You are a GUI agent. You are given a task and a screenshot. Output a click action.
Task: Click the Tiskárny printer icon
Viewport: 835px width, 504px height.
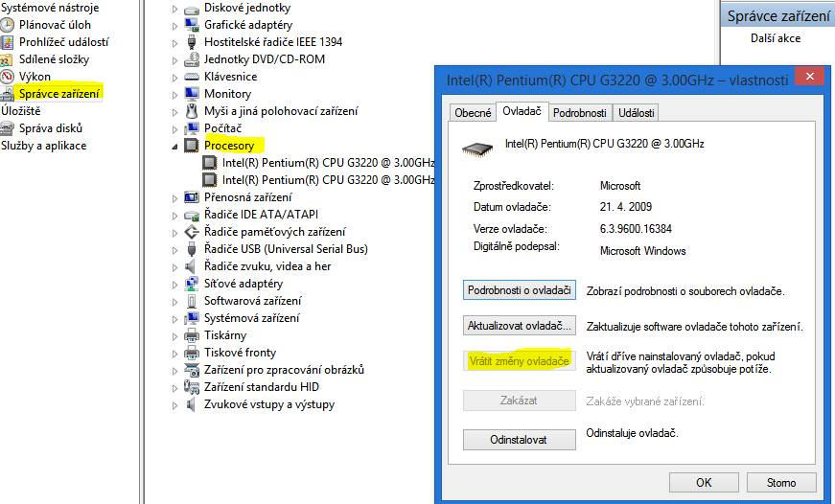[192, 335]
